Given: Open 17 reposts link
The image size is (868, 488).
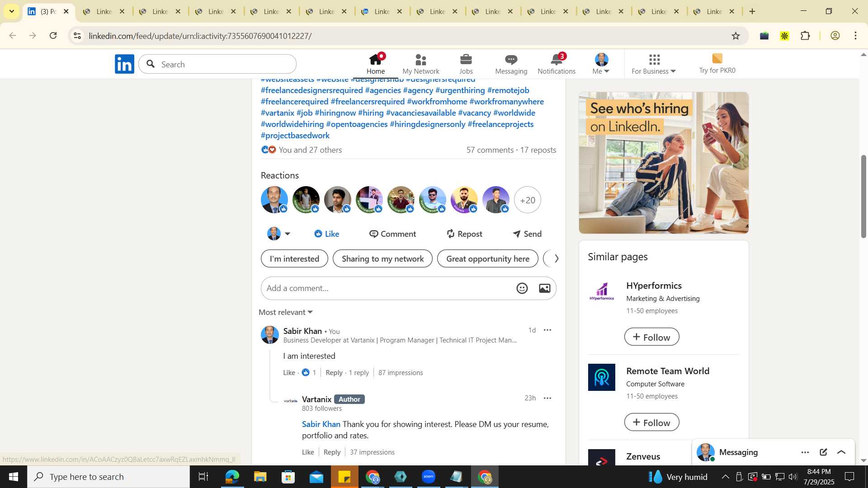Looking at the screenshot, I should click(538, 150).
